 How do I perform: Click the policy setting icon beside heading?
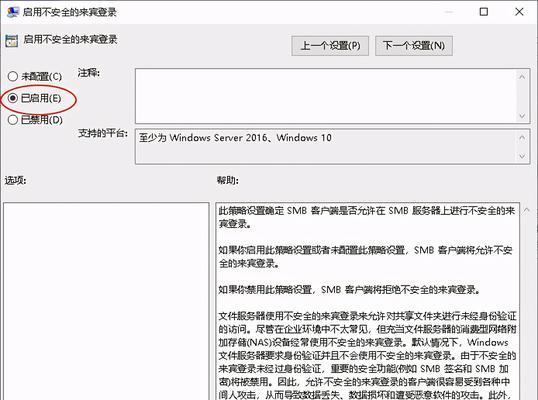(12, 41)
